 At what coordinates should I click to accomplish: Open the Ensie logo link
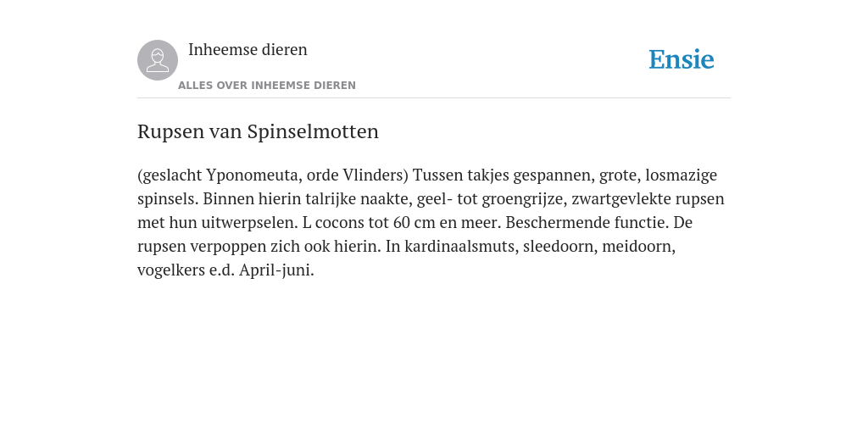[681, 59]
